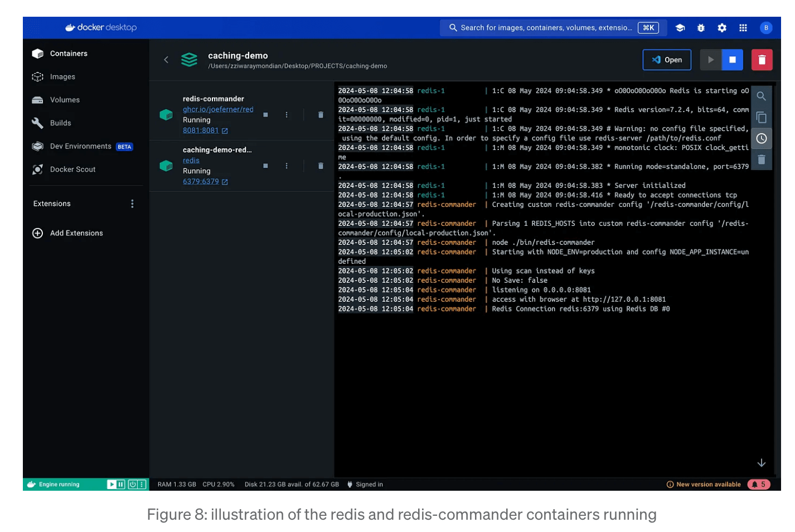Click Add Extensions
Viewport: 795px width, 532px height.
68,234
